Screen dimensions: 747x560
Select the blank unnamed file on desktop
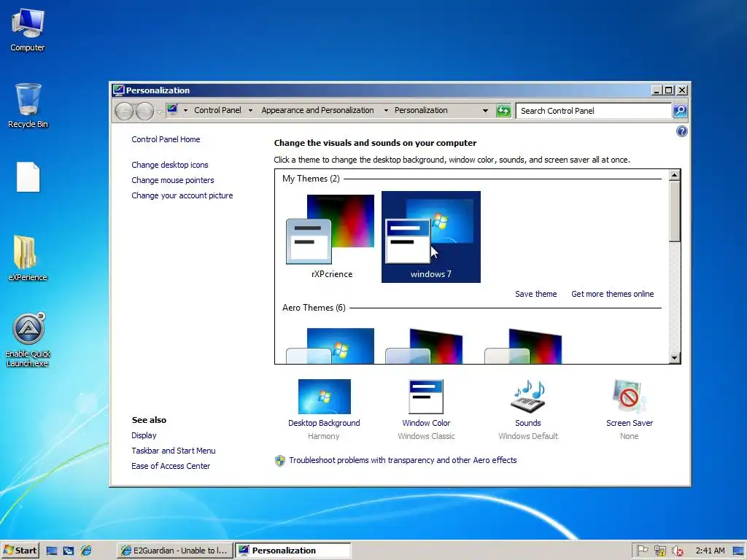pyautogui.click(x=28, y=176)
